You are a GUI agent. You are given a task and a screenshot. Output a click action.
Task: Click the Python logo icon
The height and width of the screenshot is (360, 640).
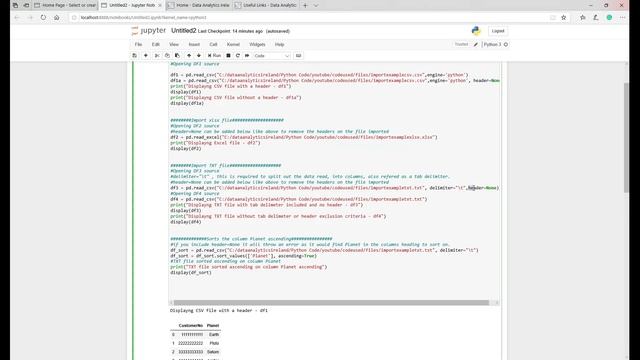coord(476,31)
